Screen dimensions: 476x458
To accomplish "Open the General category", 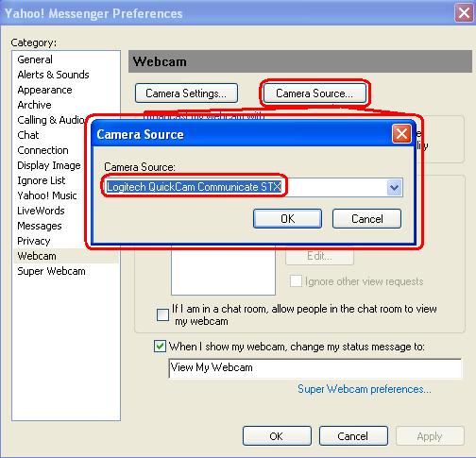I will point(35,59).
